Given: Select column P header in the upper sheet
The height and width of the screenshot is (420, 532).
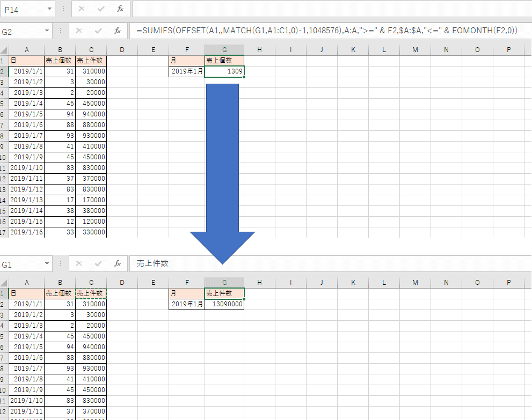Looking at the screenshot, I should [508, 50].
